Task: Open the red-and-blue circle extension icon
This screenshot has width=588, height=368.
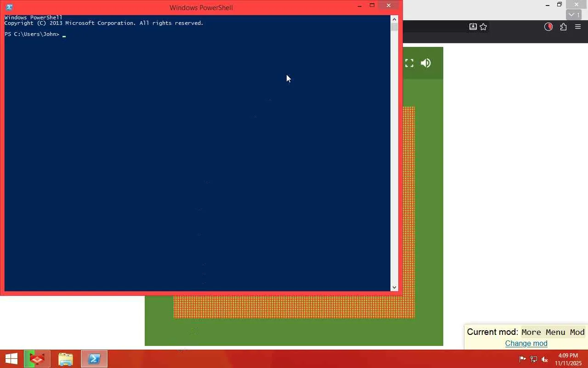Action: 548,27
